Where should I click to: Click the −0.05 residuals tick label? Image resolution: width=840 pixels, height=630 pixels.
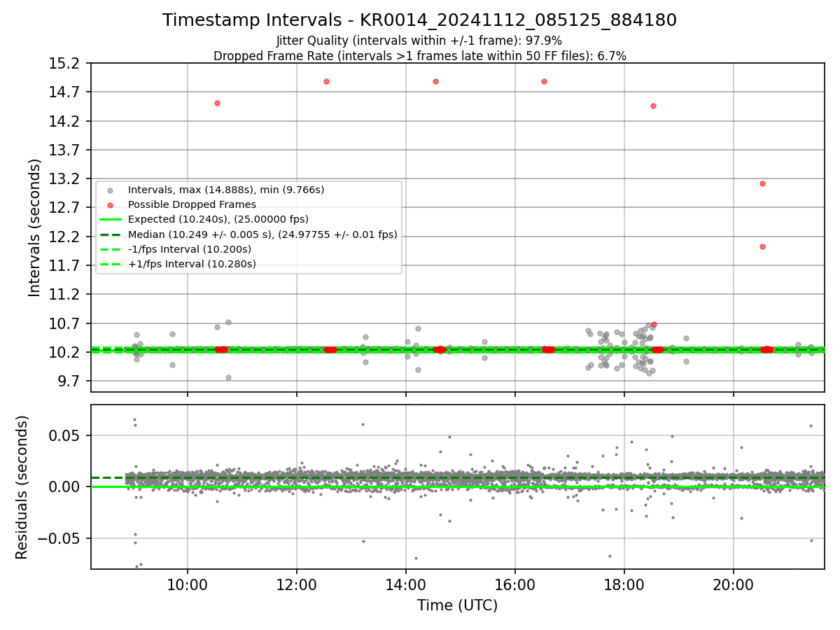59,539
